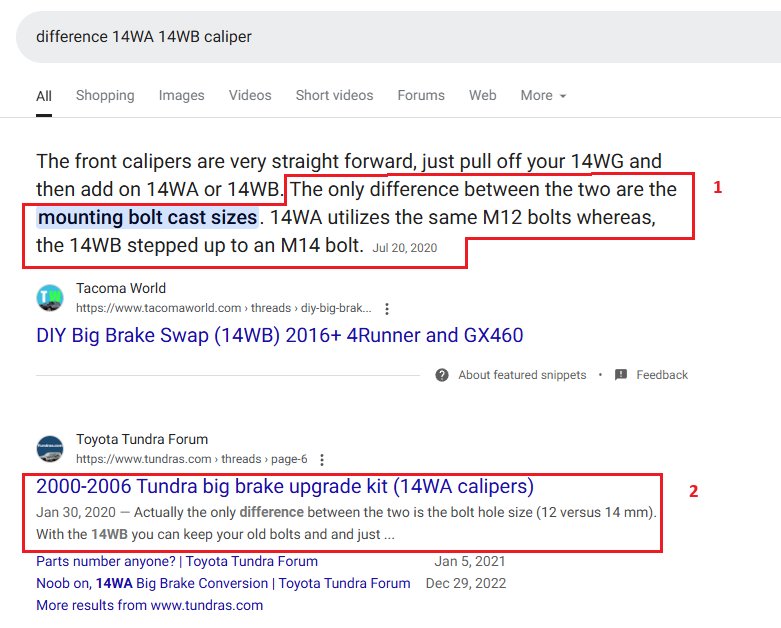Open Parts number anyone? sitelink
The width and height of the screenshot is (781, 628).
point(177,561)
